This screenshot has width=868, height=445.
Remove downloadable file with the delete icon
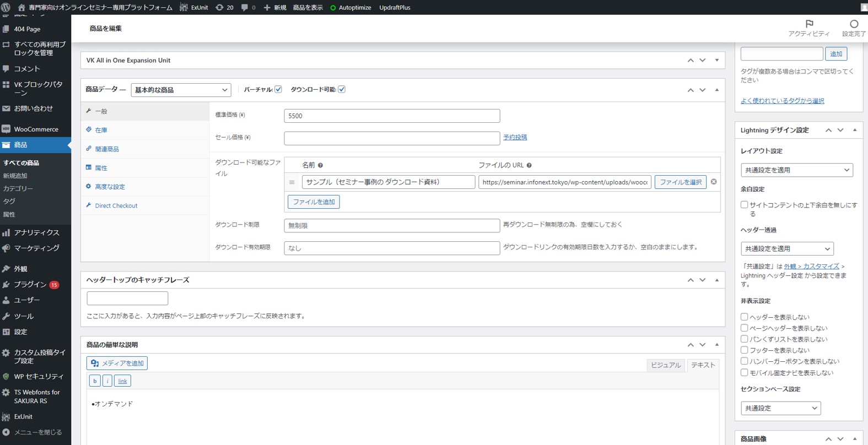click(714, 182)
